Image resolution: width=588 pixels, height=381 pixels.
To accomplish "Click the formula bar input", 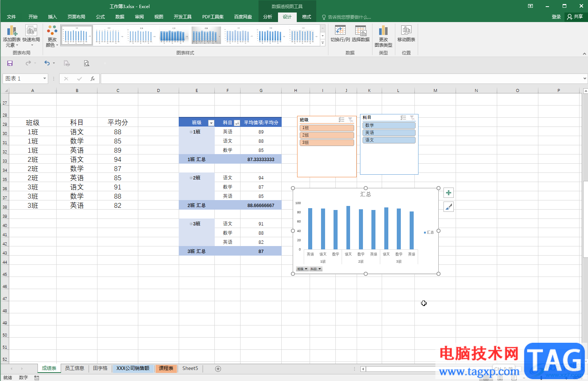I will [341, 78].
